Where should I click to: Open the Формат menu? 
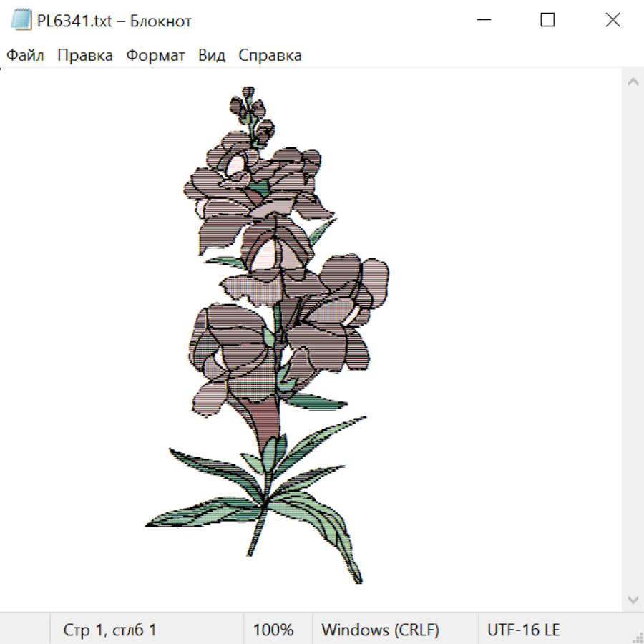pyautogui.click(x=155, y=55)
